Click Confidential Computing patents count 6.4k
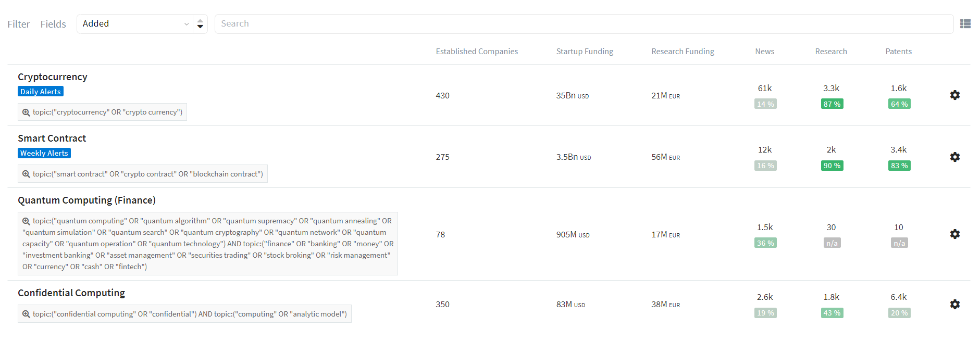980x341 pixels. pos(899,297)
